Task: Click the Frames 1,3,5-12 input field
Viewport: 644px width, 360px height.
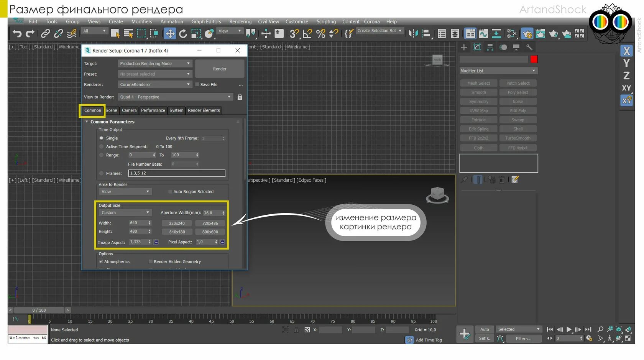Action: 177,173
